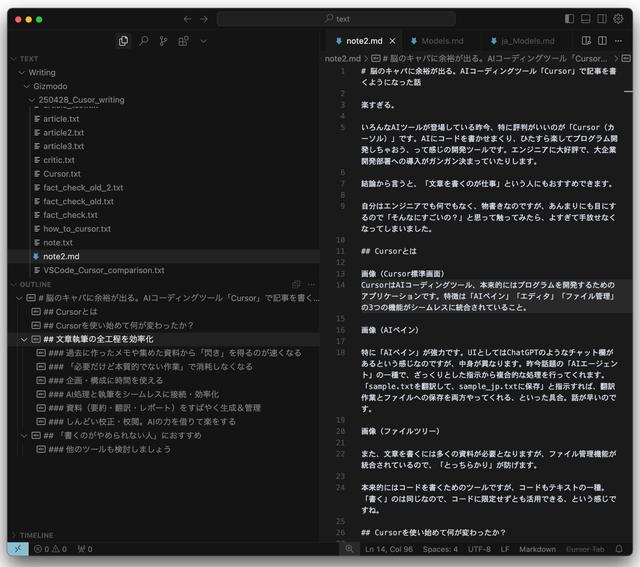Screen dimensions: 640x567
Task: Click the heading breadcrumb segment
Action: 489,59
